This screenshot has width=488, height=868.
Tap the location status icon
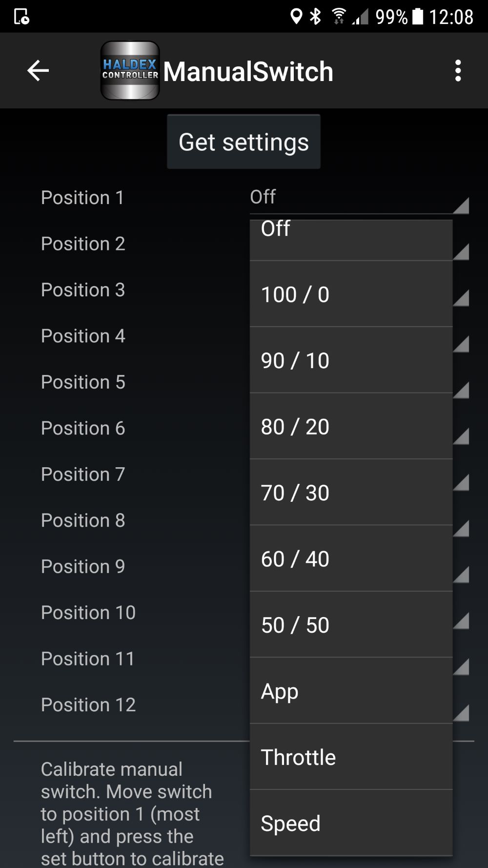(296, 17)
